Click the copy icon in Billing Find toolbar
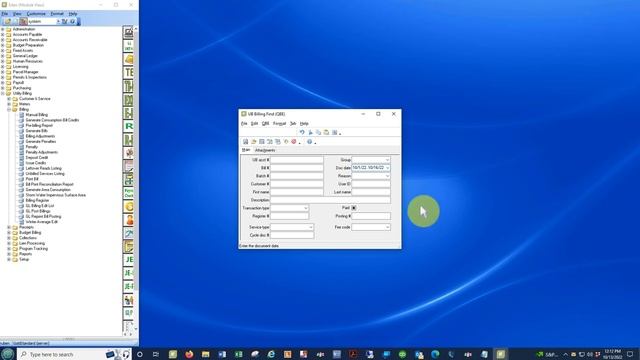The width and height of the screenshot is (640, 360). [x=318, y=132]
